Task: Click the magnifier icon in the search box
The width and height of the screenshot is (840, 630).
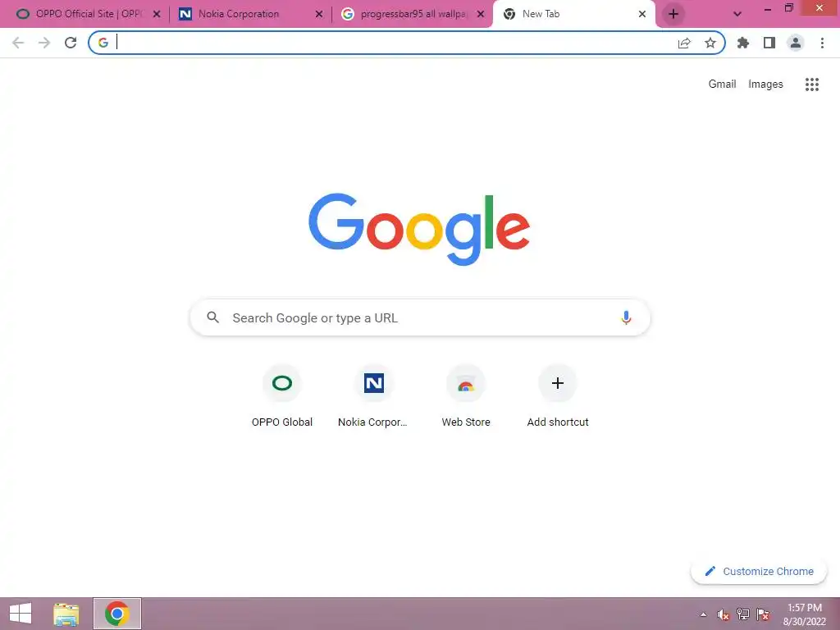Action: click(x=212, y=317)
